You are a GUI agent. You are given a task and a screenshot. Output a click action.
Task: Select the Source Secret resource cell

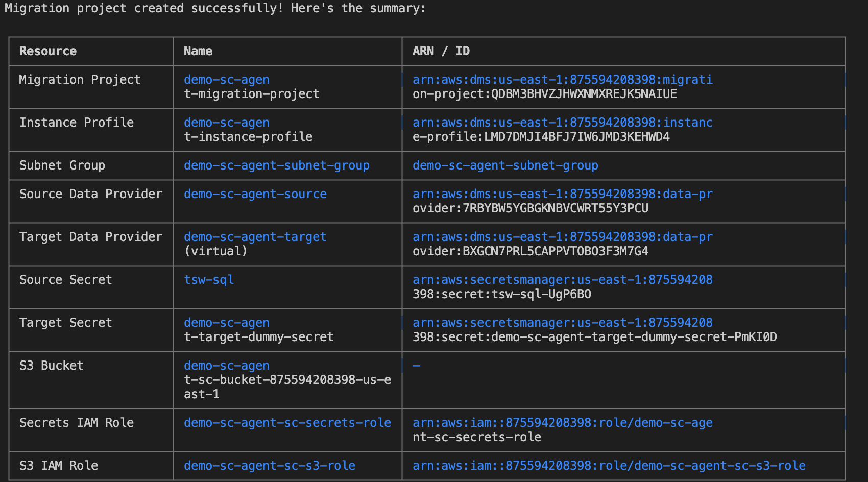[x=65, y=280]
